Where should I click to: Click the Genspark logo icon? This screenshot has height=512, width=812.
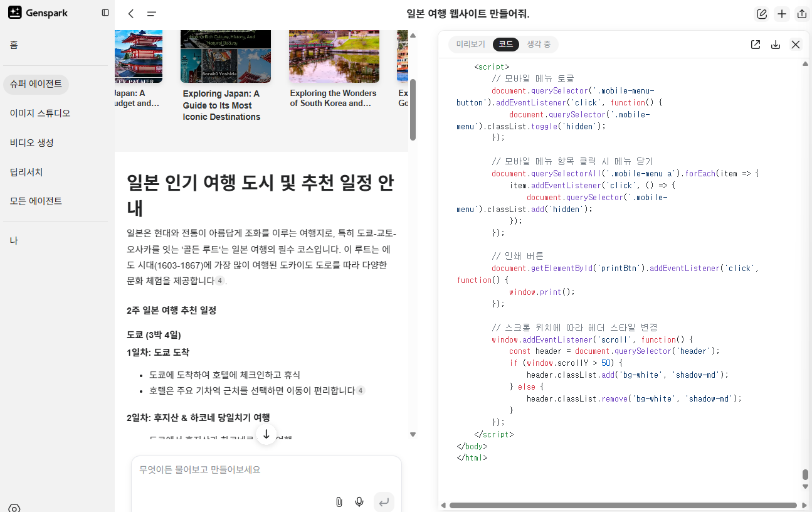click(x=15, y=13)
